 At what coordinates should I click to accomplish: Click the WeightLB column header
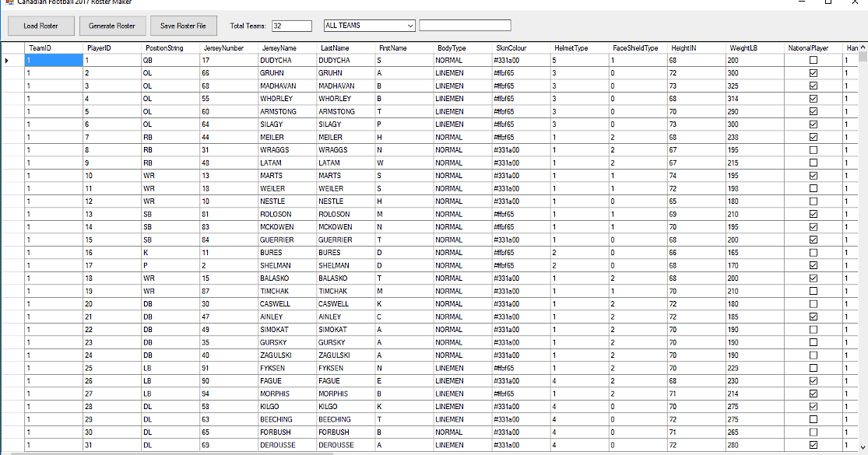754,48
